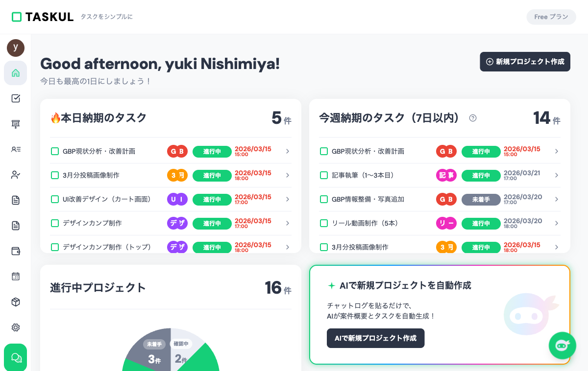588x371 pixels.
Task: Mark 記事執筆(1〜3本目) as done
Action: [324, 175]
